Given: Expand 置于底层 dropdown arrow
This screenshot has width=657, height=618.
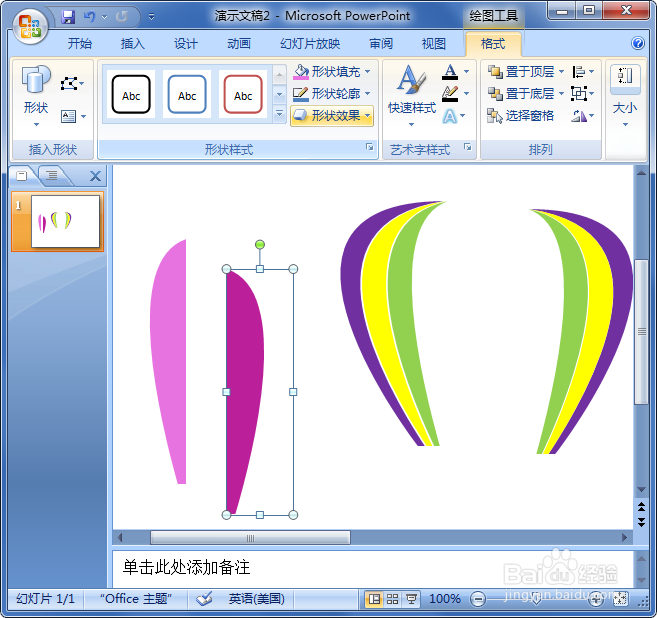Looking at the screenshot, I should (x=561, y=93).
